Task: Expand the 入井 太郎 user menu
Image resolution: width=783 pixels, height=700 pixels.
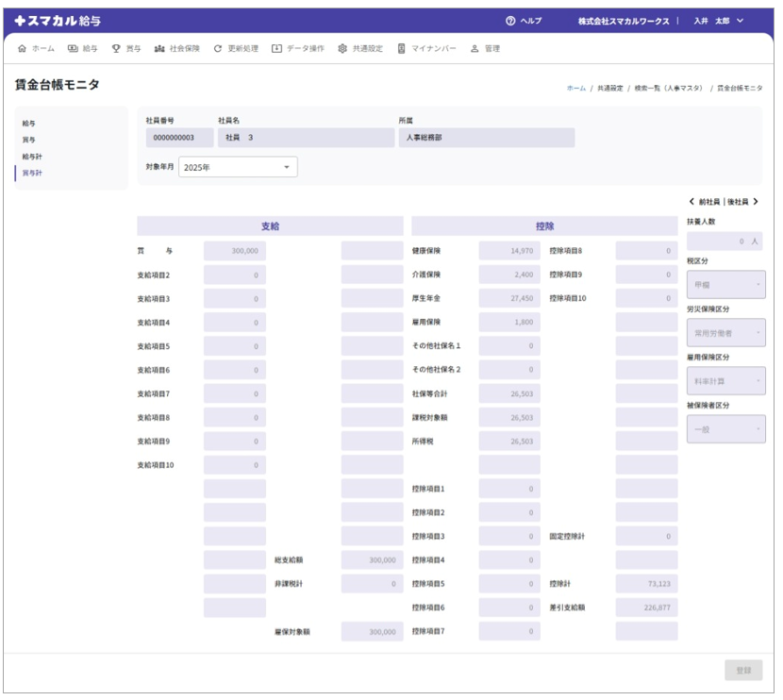Action: 719,21
